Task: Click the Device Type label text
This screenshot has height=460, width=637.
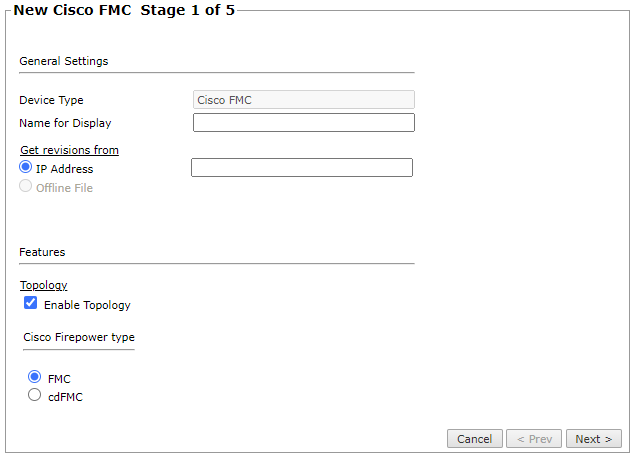Action: point(51,100)
